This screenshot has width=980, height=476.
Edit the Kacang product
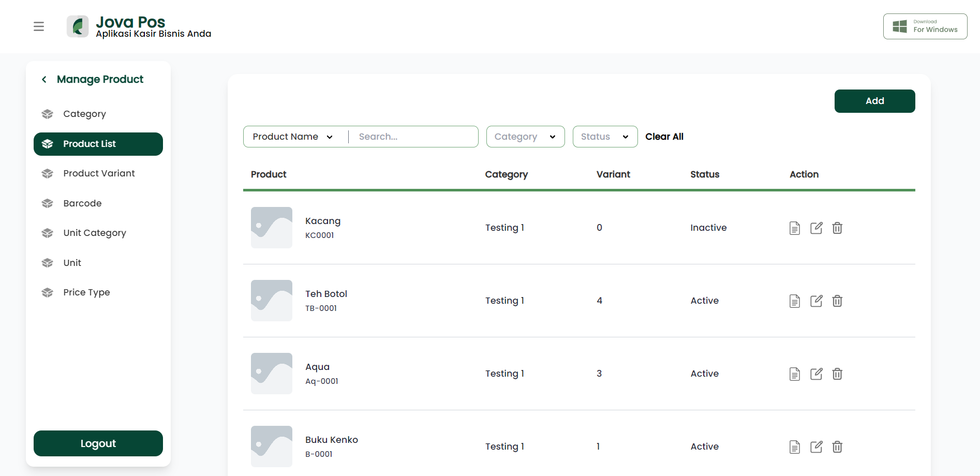816,228
